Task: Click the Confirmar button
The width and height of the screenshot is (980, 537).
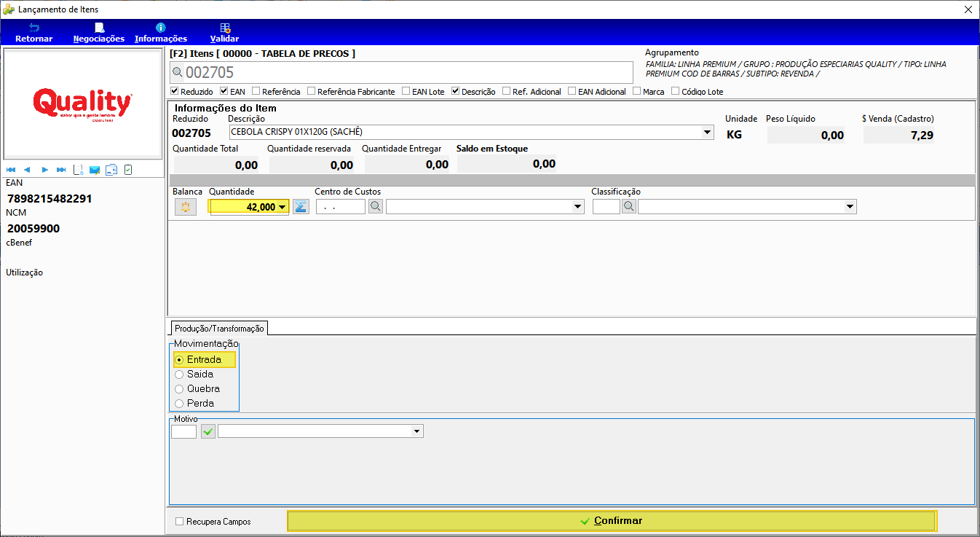Action: [x=612, y=521]
